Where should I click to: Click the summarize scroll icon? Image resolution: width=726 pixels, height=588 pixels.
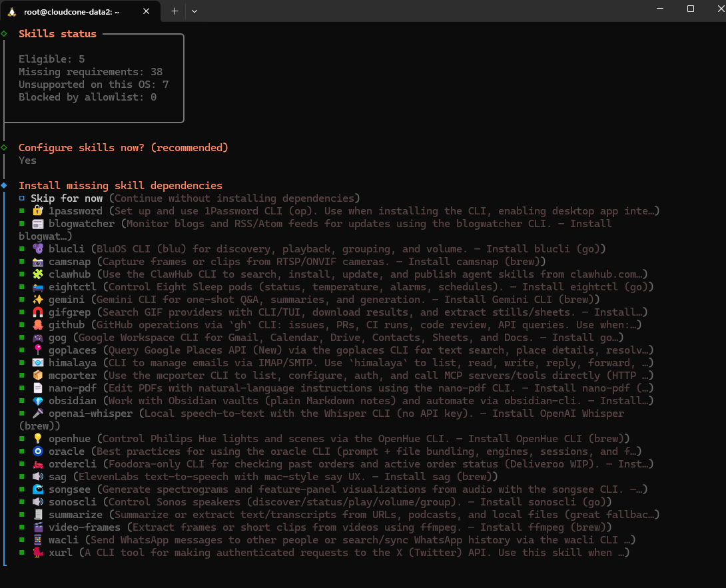click(38, 515)
